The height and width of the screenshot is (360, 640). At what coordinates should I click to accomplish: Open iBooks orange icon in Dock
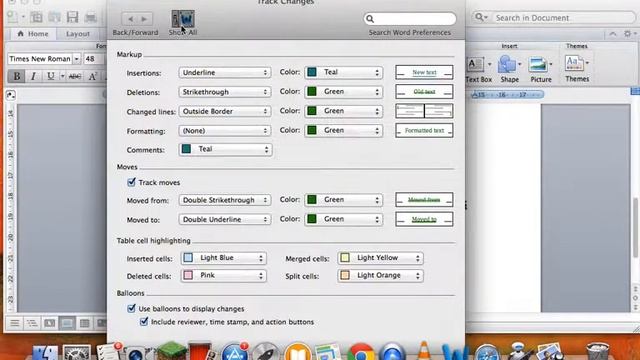click(298, 352)
